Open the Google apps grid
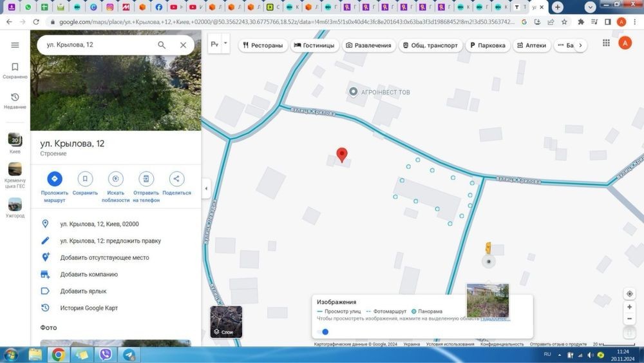644x363 pixels. click(x=606, y=43)
